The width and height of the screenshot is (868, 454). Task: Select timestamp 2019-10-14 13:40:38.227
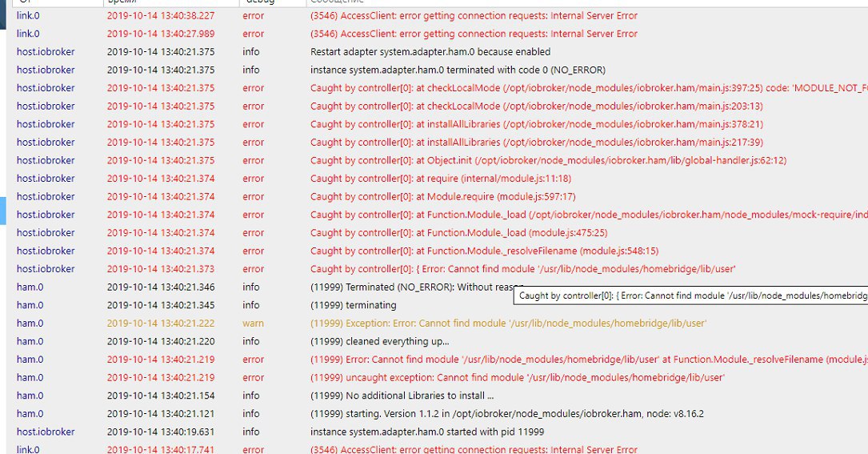point(161,15)
